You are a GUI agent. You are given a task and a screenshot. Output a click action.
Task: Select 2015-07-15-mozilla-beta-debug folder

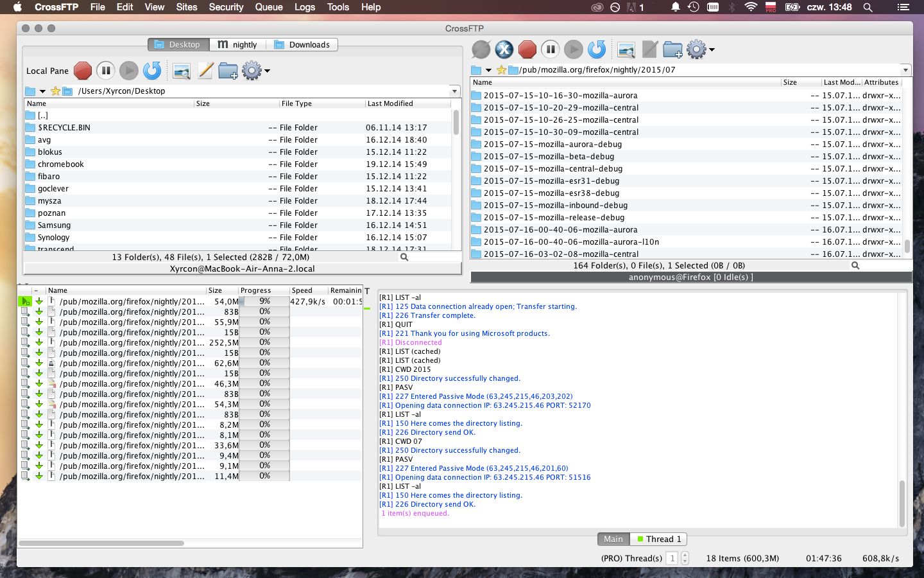pyautogui.click(x=687, y=157)
